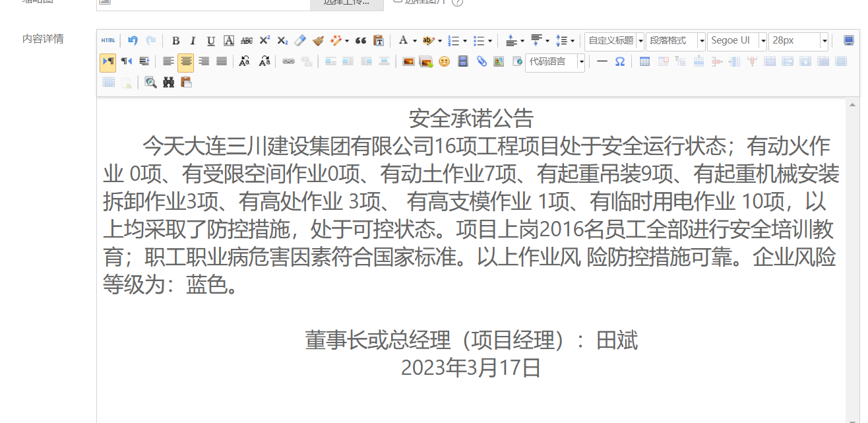Activate the format painter brush
This screenshot has height=423, width=868.
pyautogui.click(x=318, y=40)
